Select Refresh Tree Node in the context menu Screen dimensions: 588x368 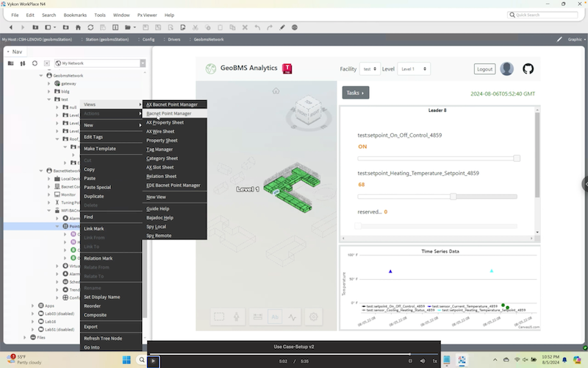(x=111, y=339)
